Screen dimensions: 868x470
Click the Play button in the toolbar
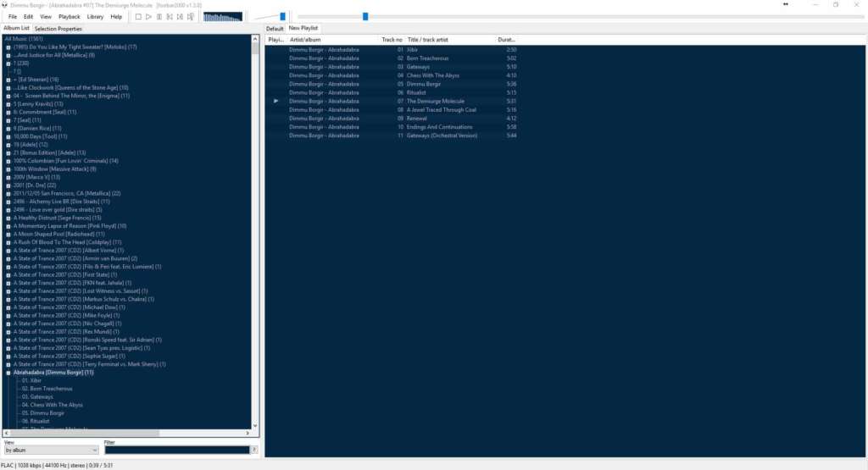149,17
